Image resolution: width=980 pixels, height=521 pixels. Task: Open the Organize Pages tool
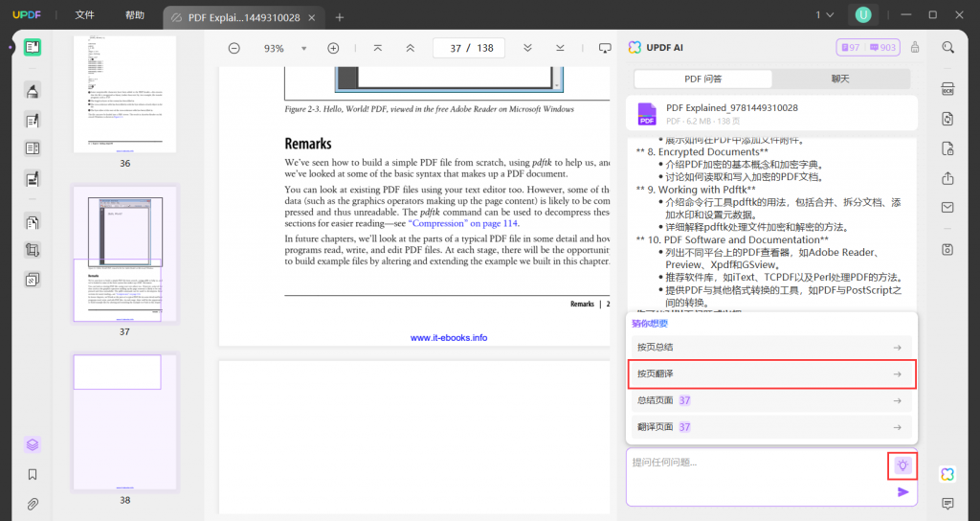[x=33, y=222]
